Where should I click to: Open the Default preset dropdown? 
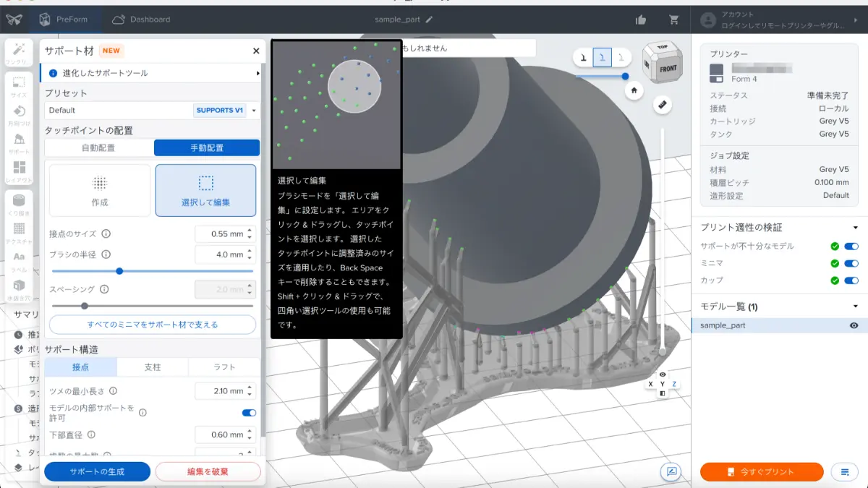[152, 111]
